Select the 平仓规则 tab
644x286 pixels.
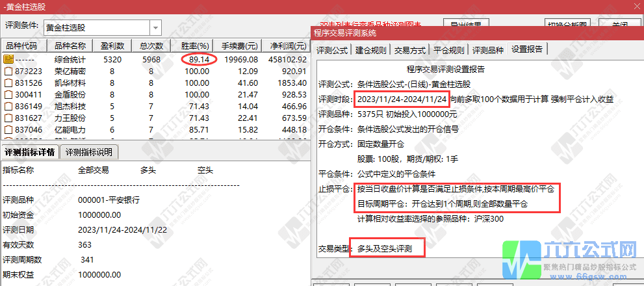pos(449,50)
